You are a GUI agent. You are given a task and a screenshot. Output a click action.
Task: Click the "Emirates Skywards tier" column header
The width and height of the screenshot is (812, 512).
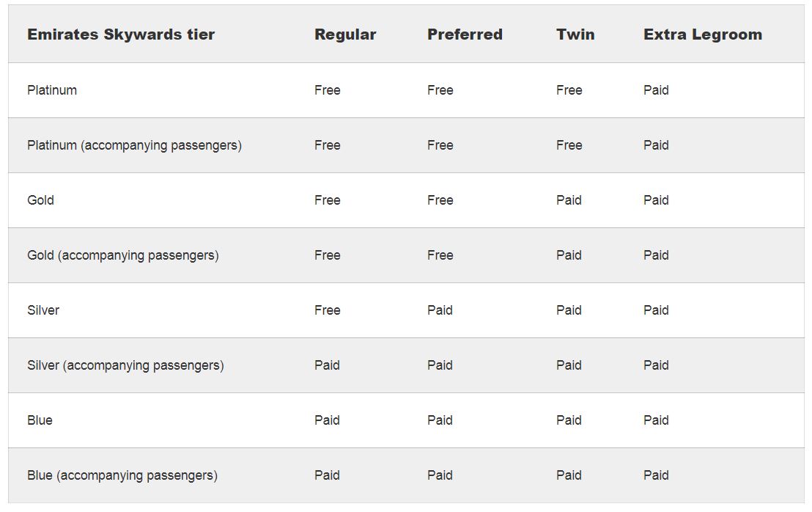(x=121, y=34)
